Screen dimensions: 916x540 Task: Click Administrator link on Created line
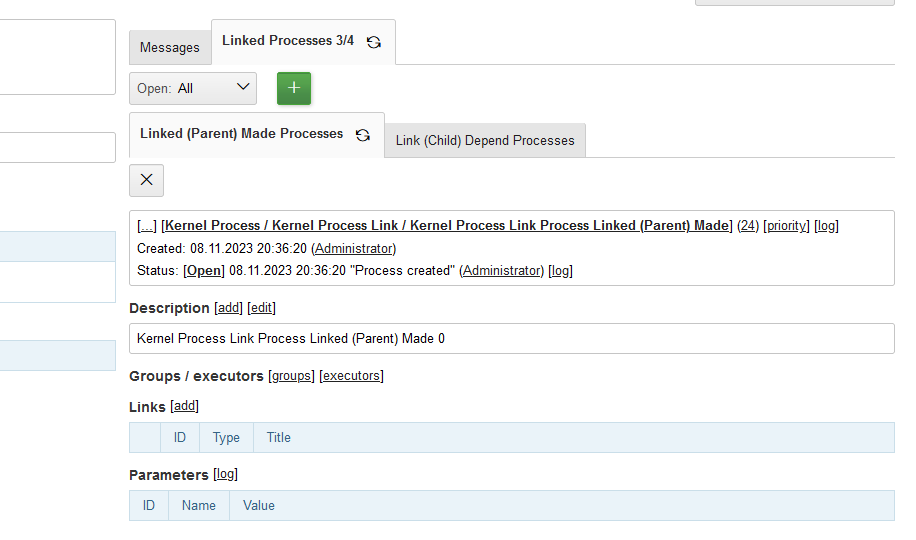(353, 248)
